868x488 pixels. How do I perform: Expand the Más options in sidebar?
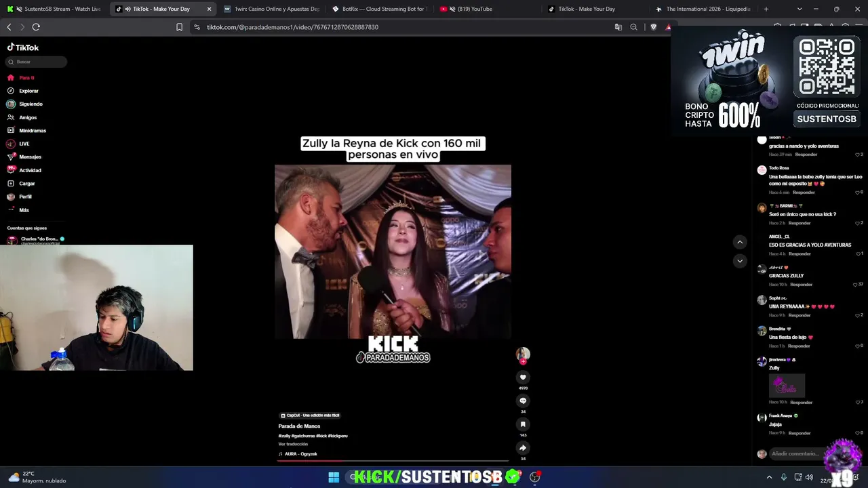tap(18, 210)
